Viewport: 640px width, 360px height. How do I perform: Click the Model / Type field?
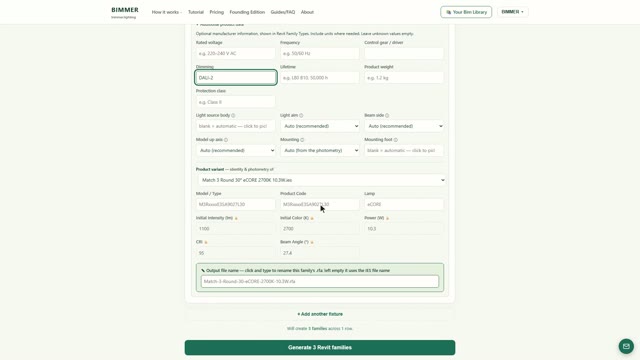coord(236,204)
